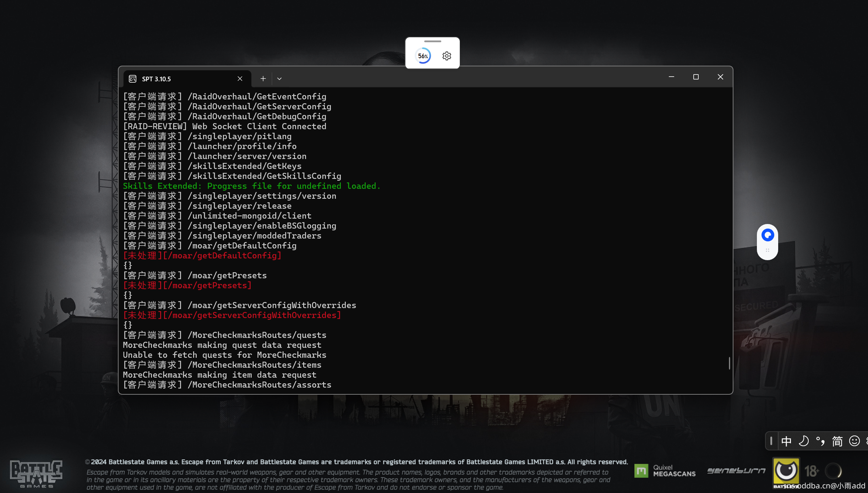Click the IME toolbar drag handle
This screenshot has width=868, height=493.
[x=771, y=441]
